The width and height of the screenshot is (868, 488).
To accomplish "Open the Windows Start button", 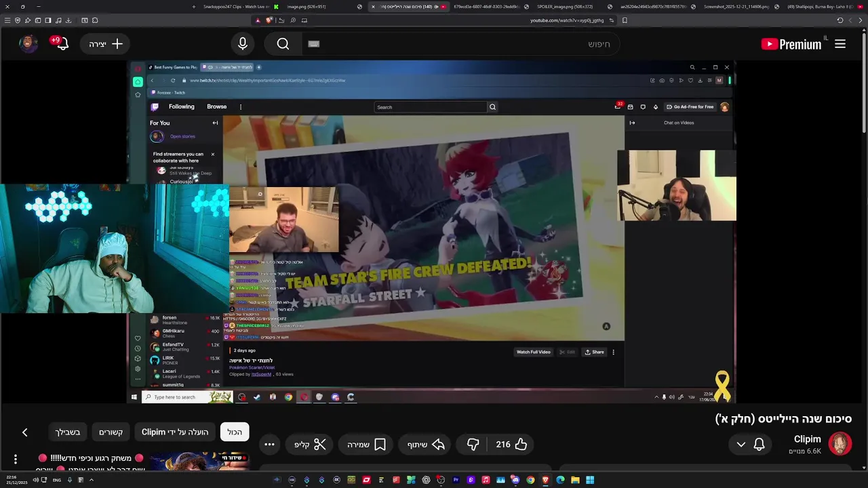I will (590, 480).
